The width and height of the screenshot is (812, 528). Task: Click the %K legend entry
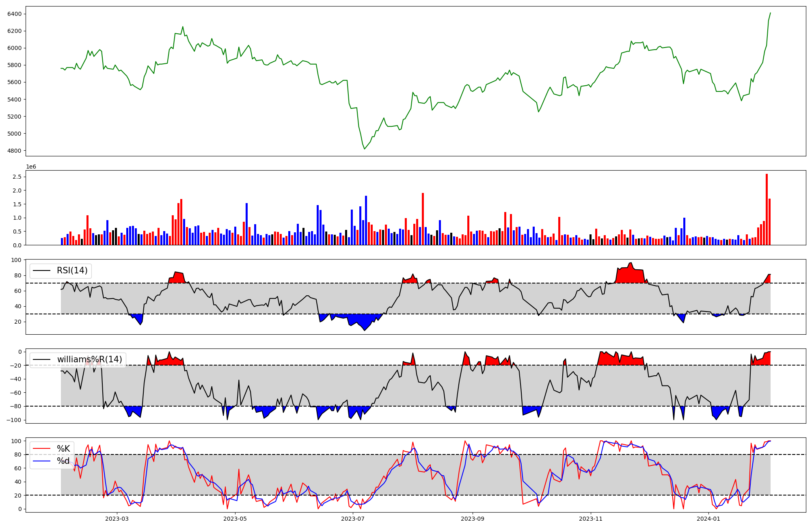(63, 449)
